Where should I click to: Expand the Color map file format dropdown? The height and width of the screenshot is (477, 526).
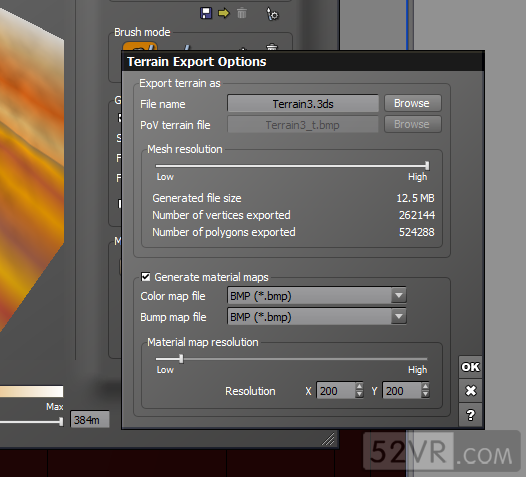point(399,296)
